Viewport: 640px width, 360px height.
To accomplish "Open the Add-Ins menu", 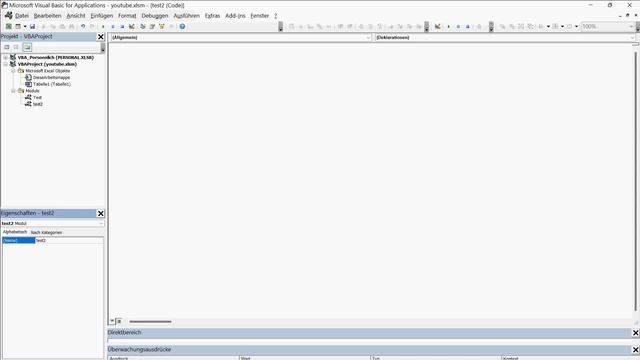I will click(235, 16).
